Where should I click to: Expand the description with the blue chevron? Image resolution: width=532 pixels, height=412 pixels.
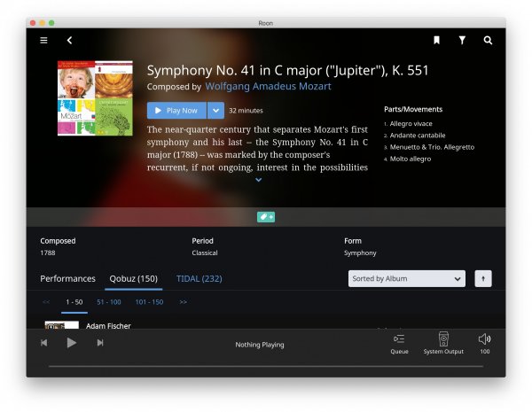point(259,180)
